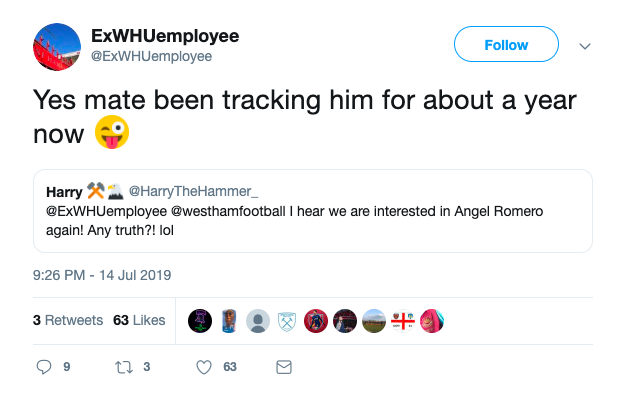Click the reply speech bubble icon
The height and width of the screenshot is (396, 625).
[44, 367]
